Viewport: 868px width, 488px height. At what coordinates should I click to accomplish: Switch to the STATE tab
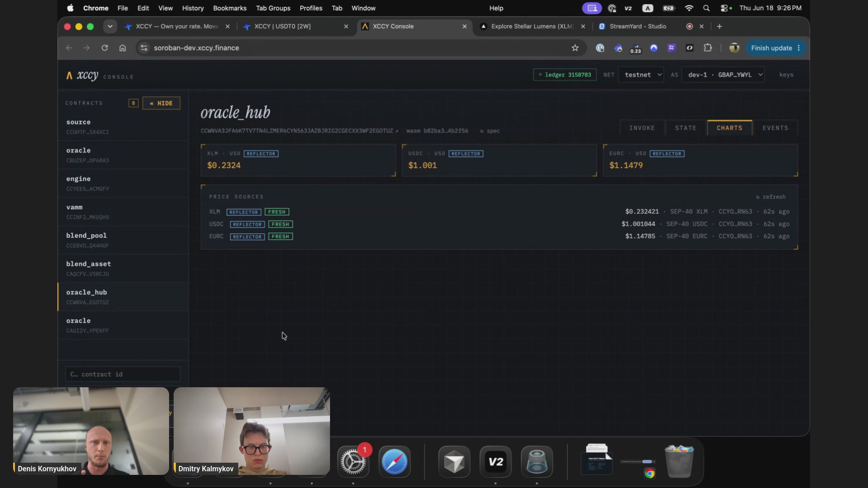pyautogui.click(x=685, y=128)
